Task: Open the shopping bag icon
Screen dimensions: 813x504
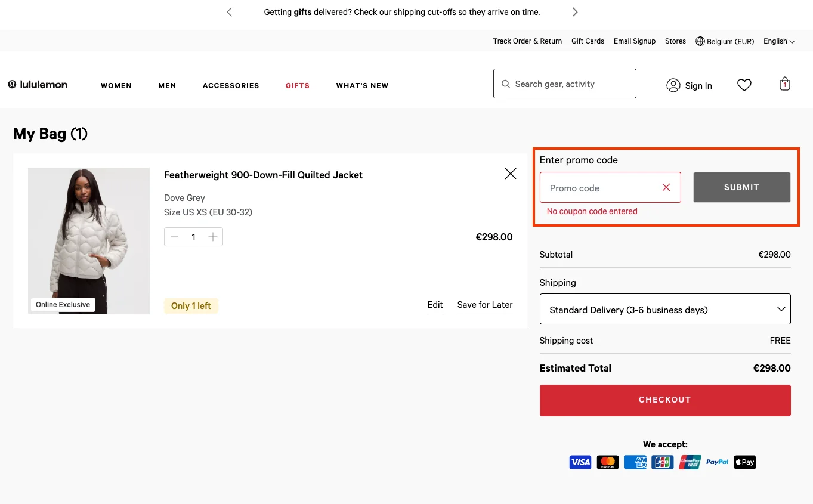Action: pyautogui.click(x=785, y=84)
